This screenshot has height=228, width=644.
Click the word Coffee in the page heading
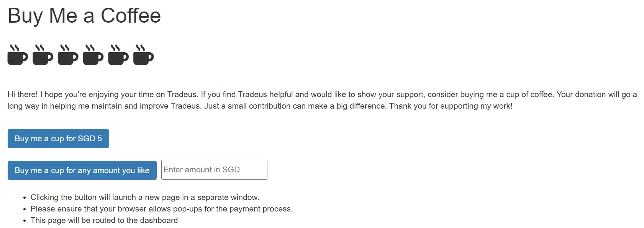(131, 16)
